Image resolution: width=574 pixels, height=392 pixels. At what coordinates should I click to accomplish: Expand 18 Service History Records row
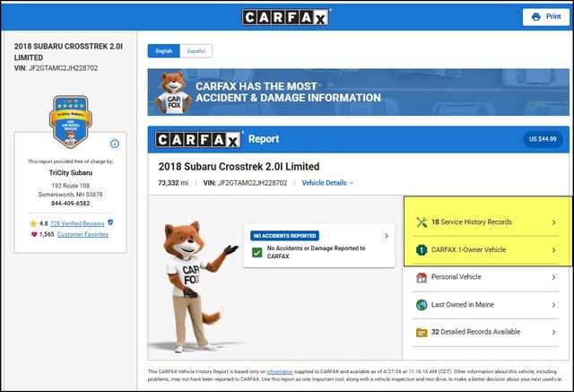point(553,222)
